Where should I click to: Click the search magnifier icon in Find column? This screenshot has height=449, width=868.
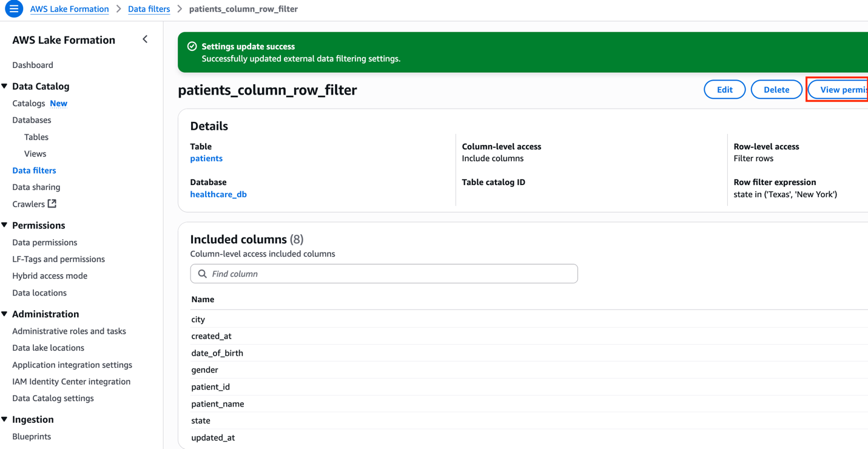click(x=203, y=274)
